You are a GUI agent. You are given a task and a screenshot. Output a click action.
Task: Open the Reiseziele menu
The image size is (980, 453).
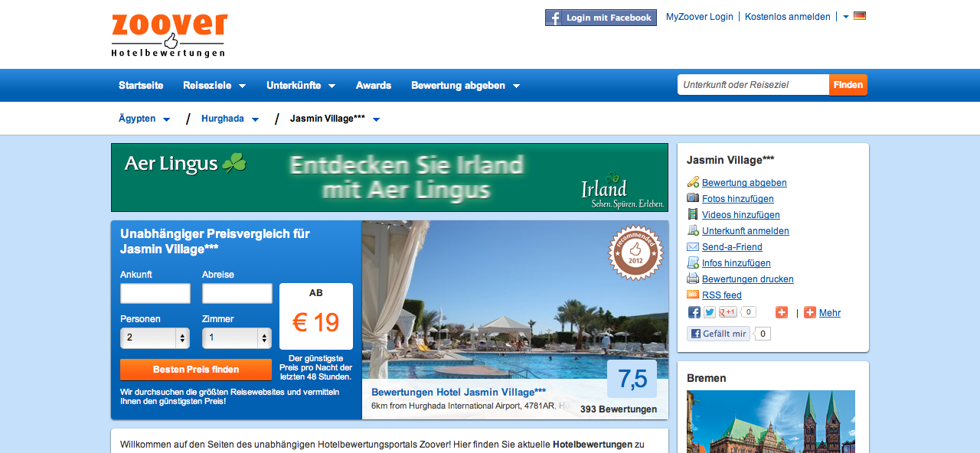(214, 86)
